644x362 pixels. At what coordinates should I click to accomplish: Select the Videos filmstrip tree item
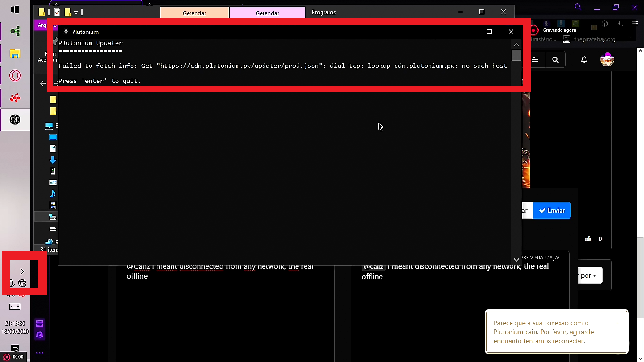click(53, 206)
